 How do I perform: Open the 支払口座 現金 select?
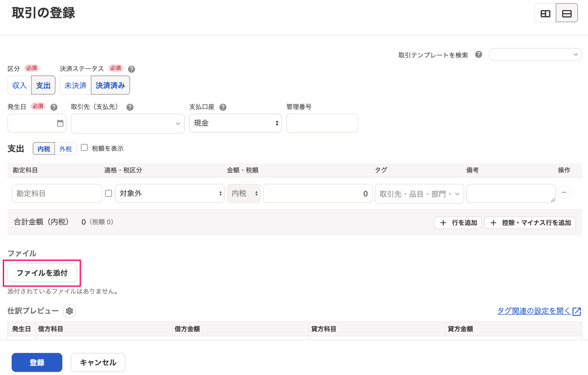click(235, 123)
